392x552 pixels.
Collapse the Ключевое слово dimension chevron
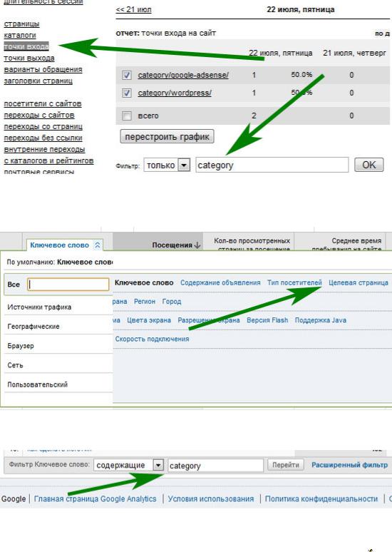(x=98, y=245)
